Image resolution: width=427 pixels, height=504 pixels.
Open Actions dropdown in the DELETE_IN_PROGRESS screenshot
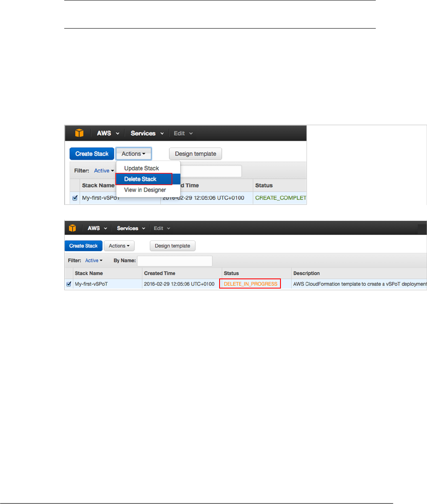(x=119, y=246)
